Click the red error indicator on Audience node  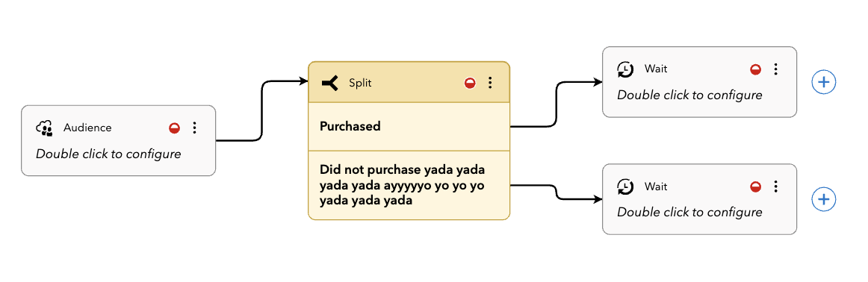click(174, 128)
